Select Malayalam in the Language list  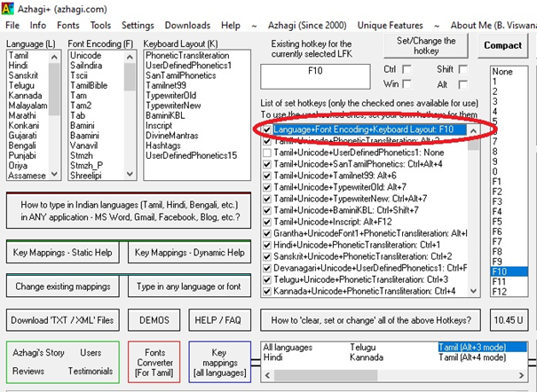click(28, 106)
